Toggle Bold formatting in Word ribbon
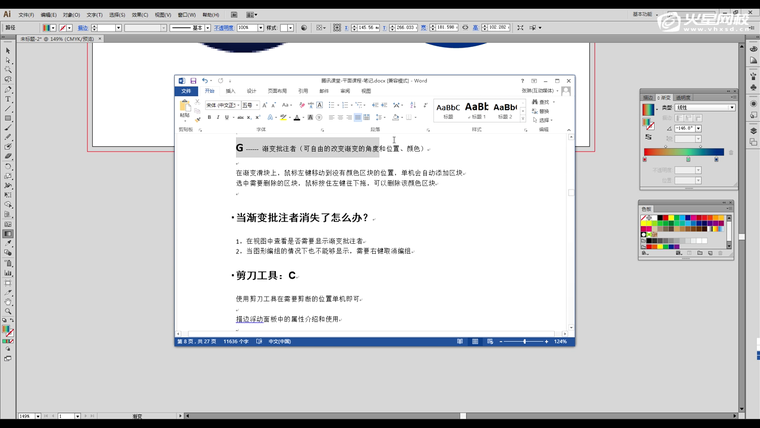This screenshot has width=760, height=428. click(x=209, y=117)
